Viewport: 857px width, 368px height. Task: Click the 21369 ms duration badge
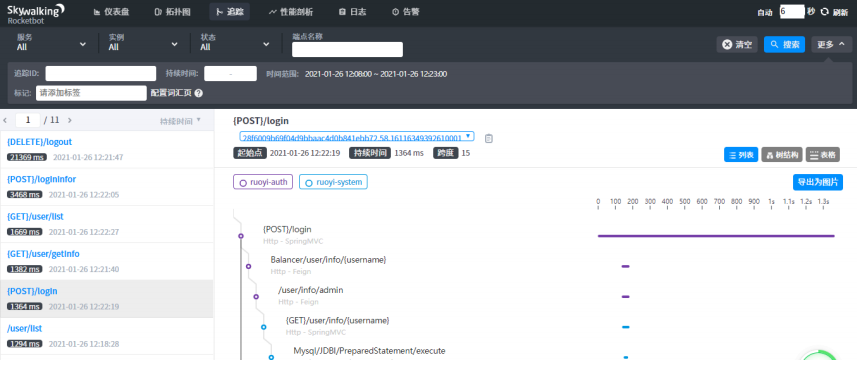26,157
